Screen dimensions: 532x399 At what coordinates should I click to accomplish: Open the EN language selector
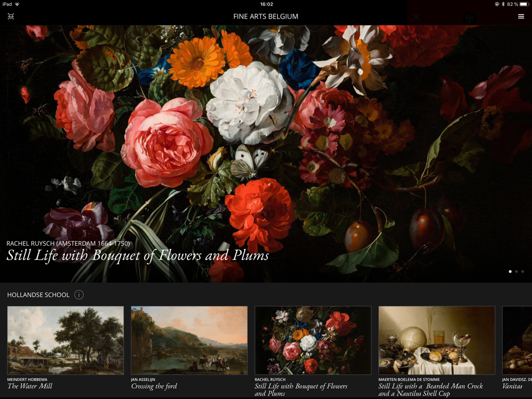point(469,18)
